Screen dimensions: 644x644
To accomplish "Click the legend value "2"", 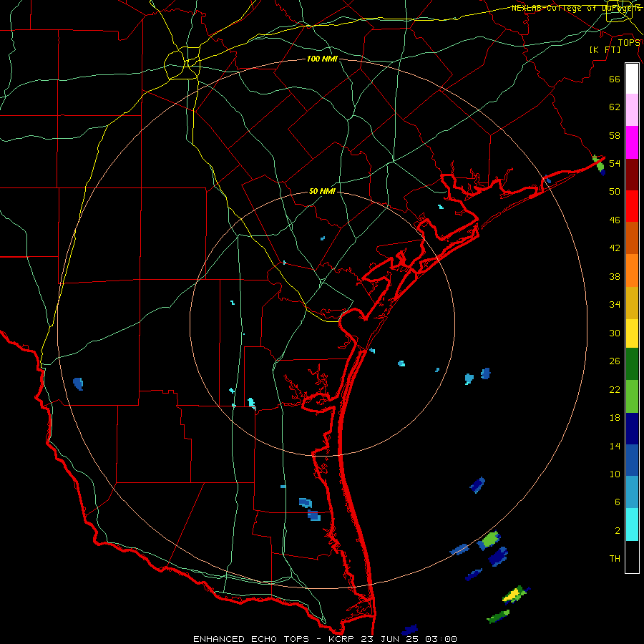I will pos(618,531).
